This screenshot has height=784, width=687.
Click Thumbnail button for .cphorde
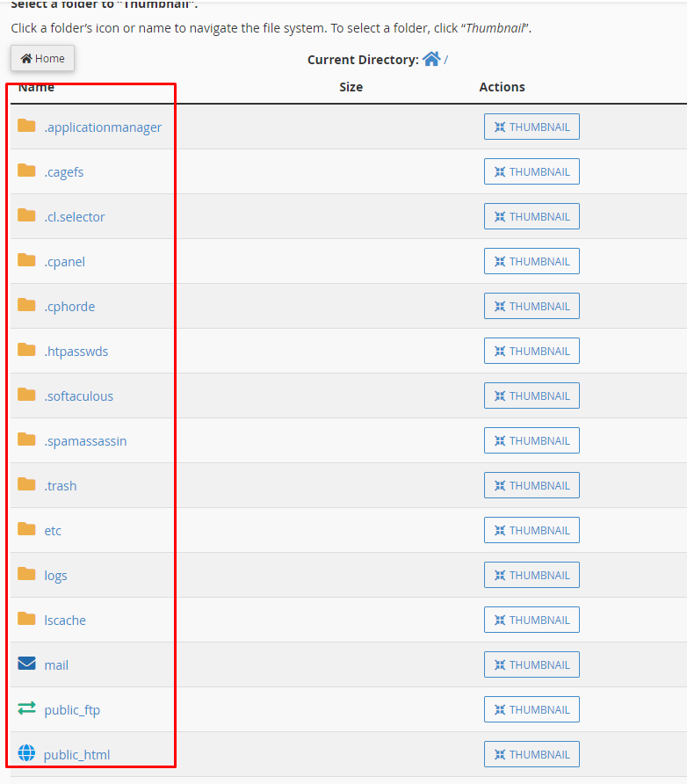532,306
